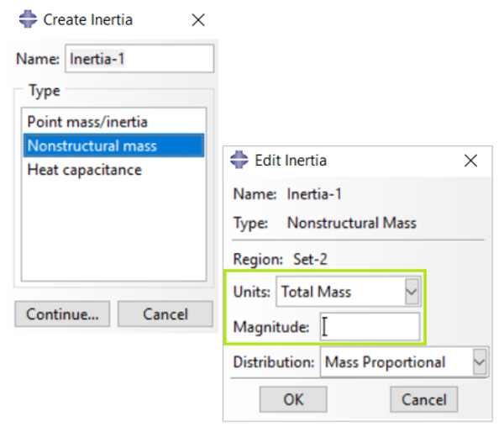Cancel the Edit Inertia dialog

coord(424,399)
